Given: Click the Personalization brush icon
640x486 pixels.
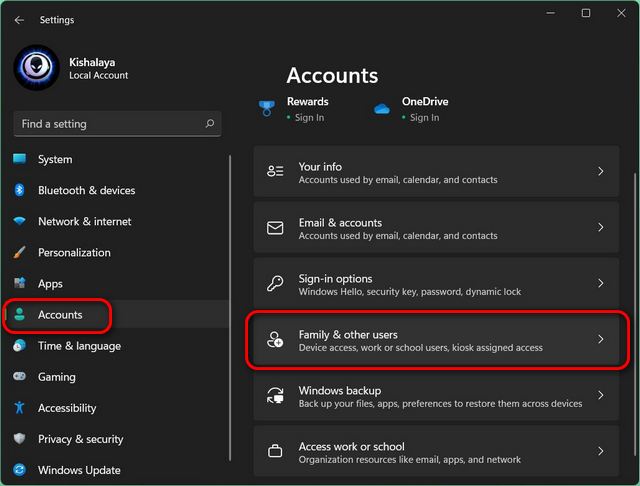Looking at the screenshot, I should (x=19, y=253).
